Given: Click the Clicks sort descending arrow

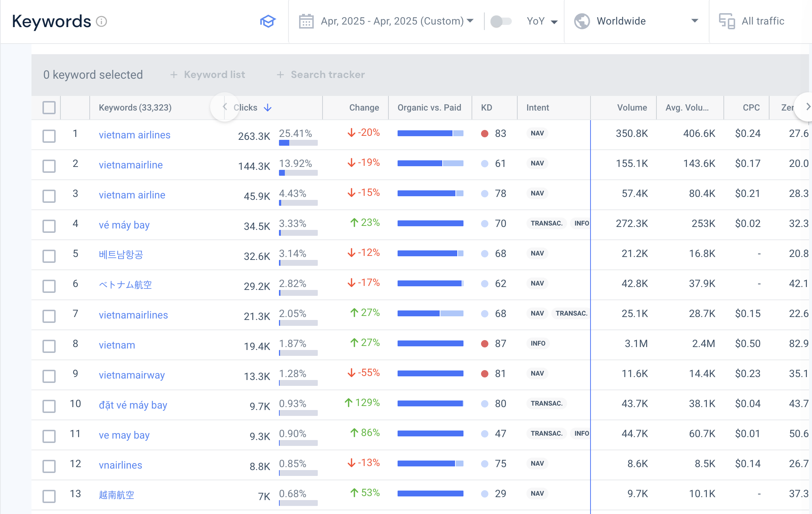Looking at the screenshot, I should (268, 108).
